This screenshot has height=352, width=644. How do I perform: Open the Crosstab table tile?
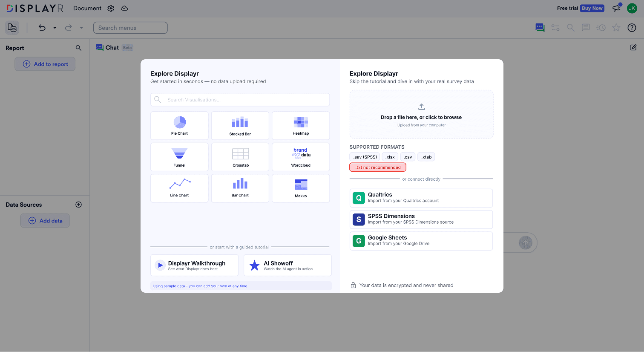point(240,157)
